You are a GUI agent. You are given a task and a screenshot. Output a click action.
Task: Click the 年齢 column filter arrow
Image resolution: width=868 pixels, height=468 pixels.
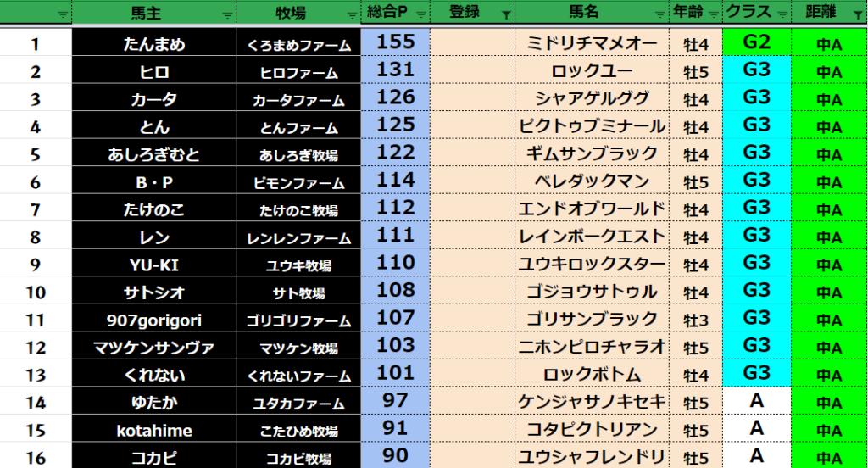[x=713, y=14]
